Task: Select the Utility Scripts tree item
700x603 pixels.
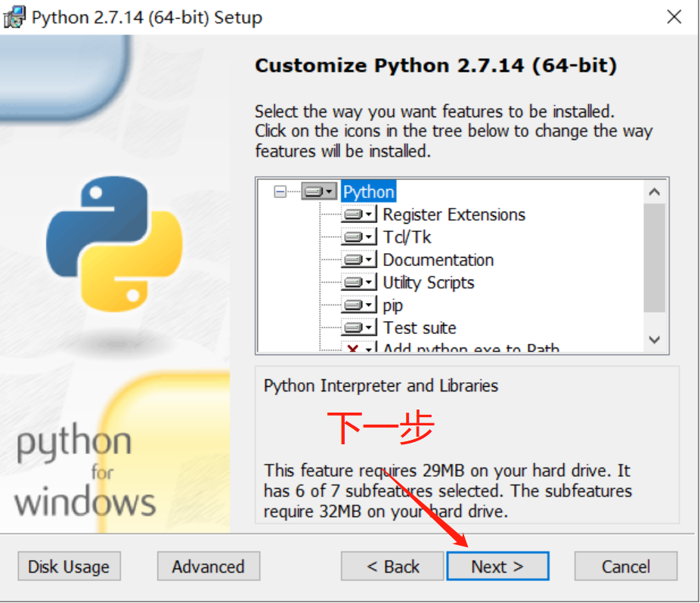Action: 429,283
